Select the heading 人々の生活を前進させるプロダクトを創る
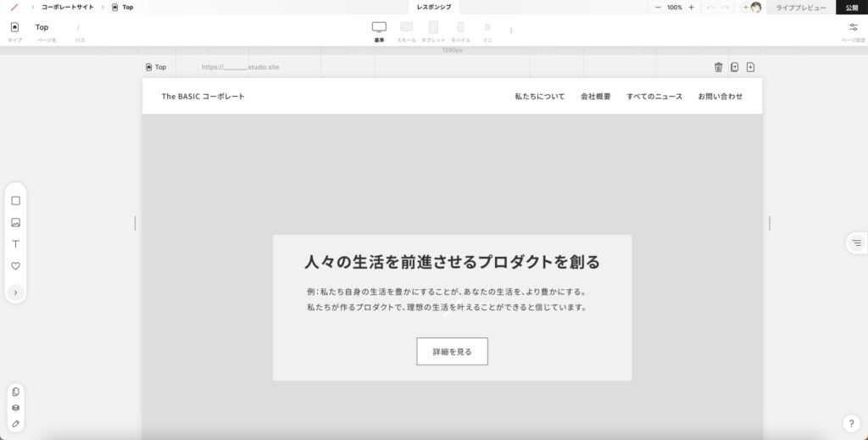 [453, 262]
